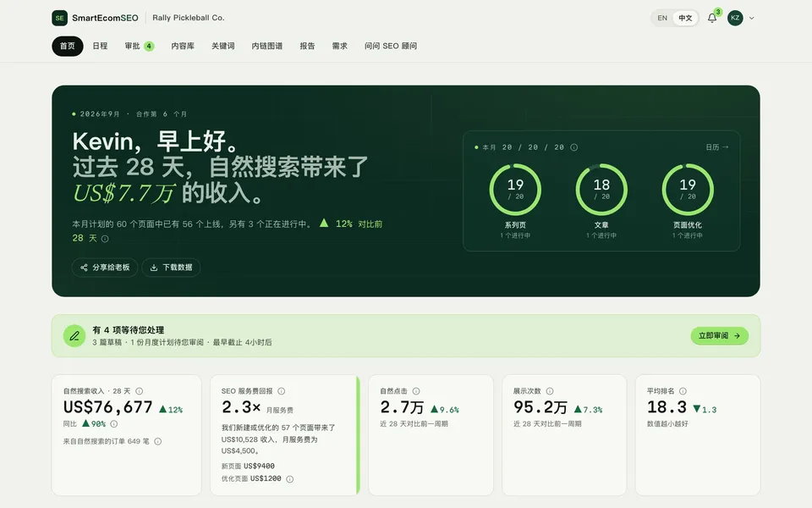The height and width of the screenshot is (508, 812).
Task: Click the 系列页 progress ring 19/20
Action: click(515, 190)
